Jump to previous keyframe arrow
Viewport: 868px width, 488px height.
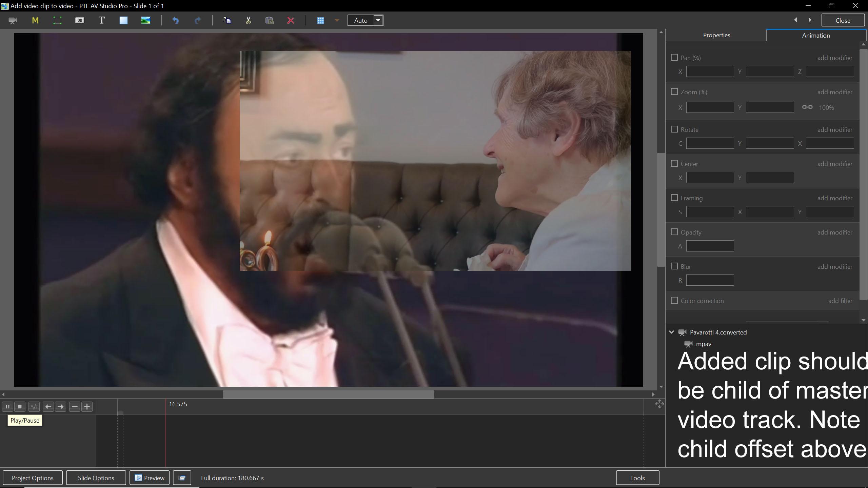48,407
